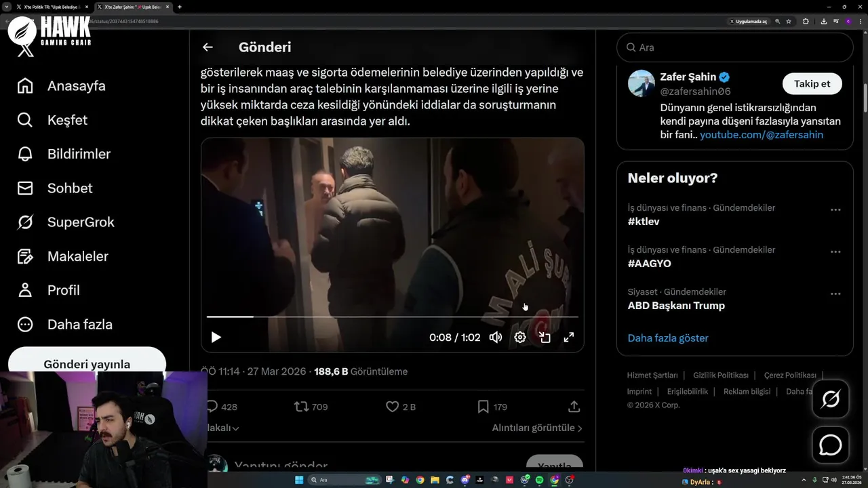This screenshot has height=488, width=868.
Task: Select the X'te Zafer Şahin browser tab
Action: (x=132, y=7)
